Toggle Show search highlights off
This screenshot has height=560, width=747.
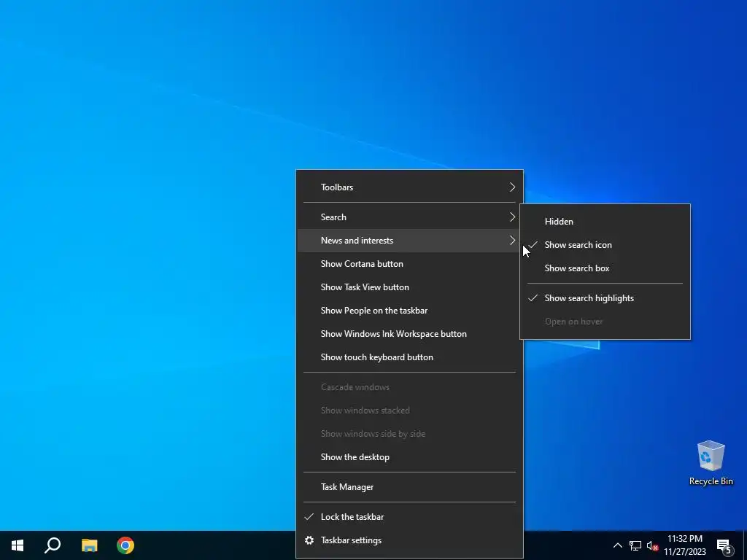point(605,298)
